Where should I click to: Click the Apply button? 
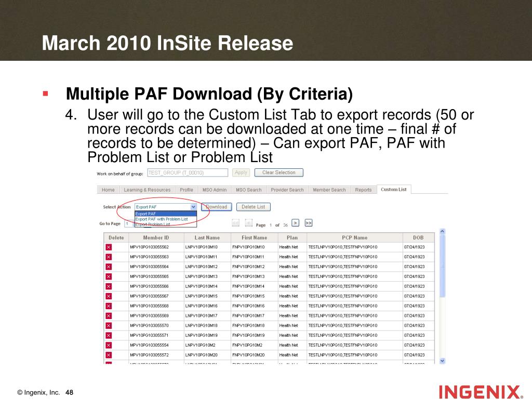coord(241,173)
